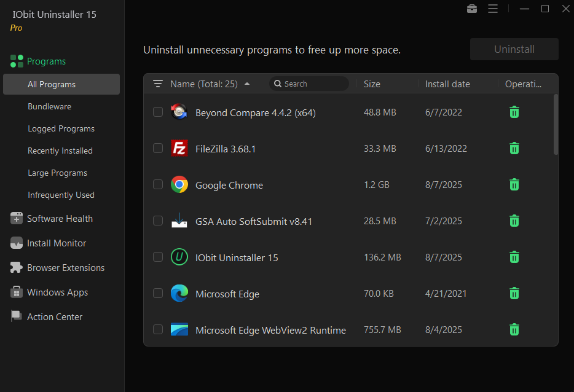
Task: Click the Programs green squares icon
Action: tap(17, 61)
